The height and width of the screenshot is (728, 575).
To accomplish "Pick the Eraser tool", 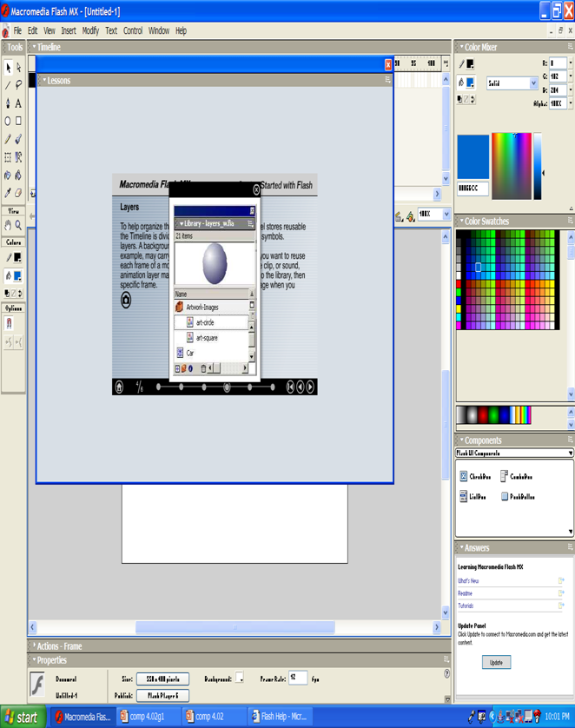I will [x=18, y=193].
